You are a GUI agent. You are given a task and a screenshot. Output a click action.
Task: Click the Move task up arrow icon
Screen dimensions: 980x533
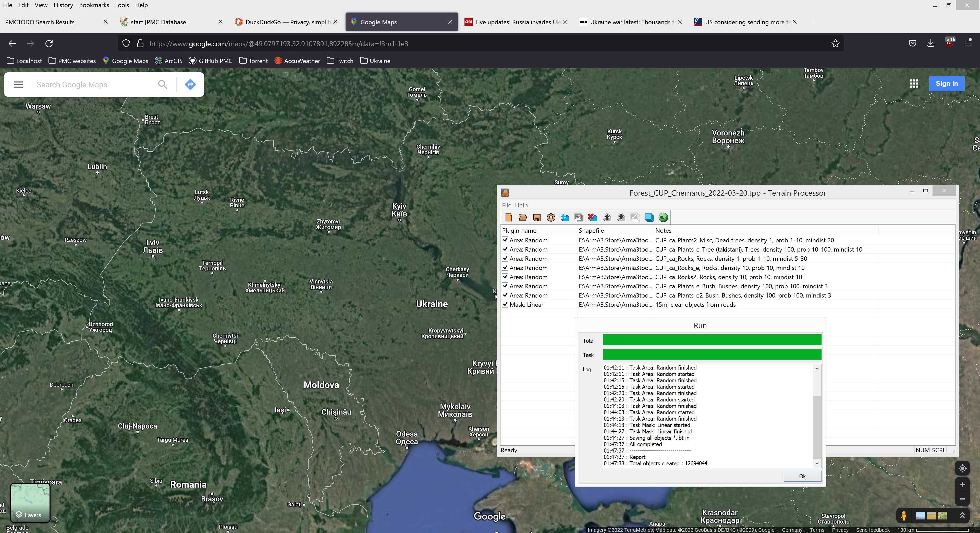coord(607,217)
